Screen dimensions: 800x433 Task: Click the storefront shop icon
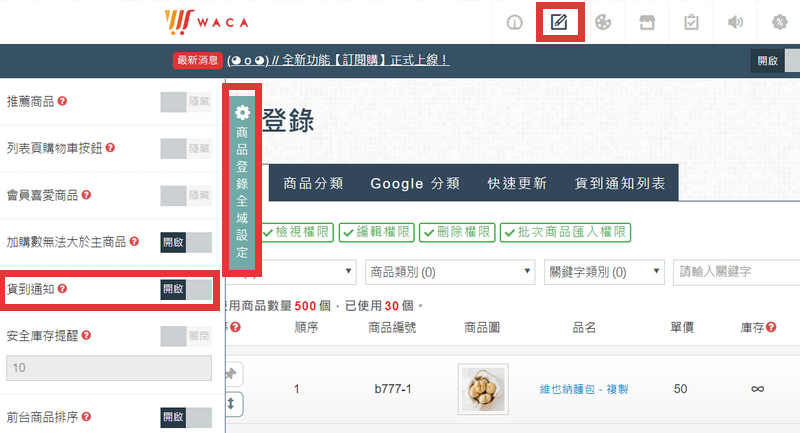click(x=646, y=22)
